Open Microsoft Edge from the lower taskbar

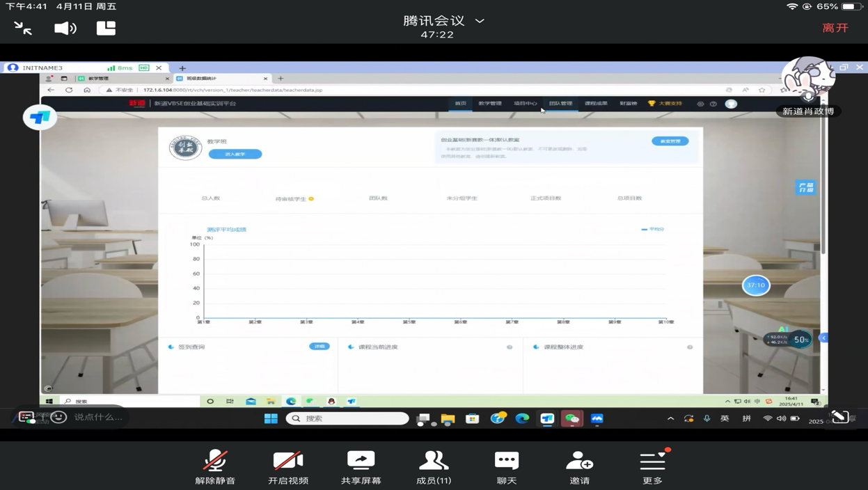[522, 418]
